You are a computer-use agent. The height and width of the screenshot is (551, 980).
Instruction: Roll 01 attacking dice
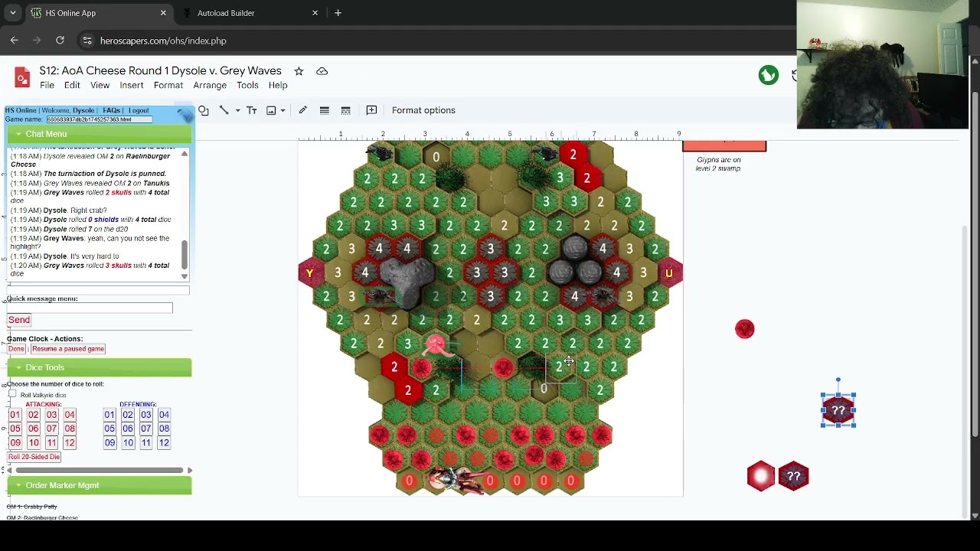click(15, 415)
